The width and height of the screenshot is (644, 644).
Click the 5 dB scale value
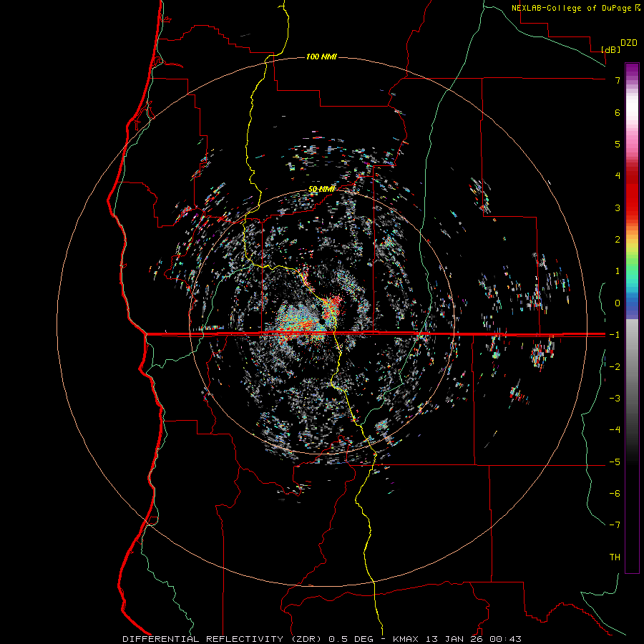click(618, 144)
